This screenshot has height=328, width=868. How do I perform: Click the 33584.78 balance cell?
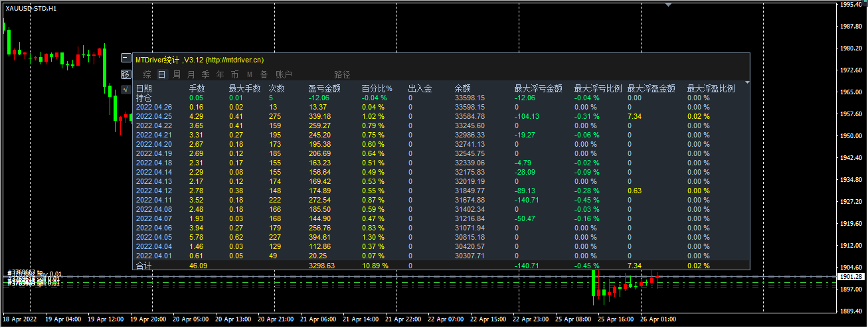[x=470, y=116]
